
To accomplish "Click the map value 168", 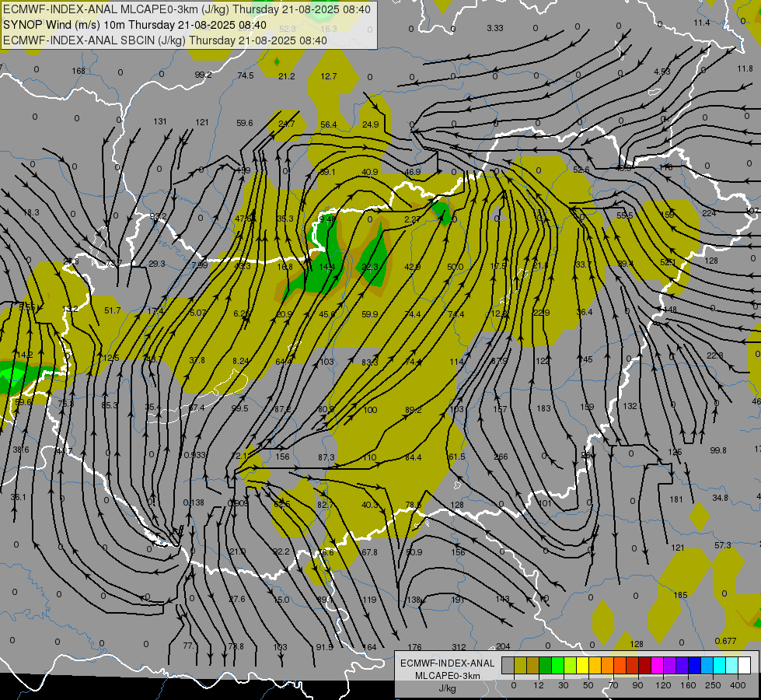I will pos(79,71).
